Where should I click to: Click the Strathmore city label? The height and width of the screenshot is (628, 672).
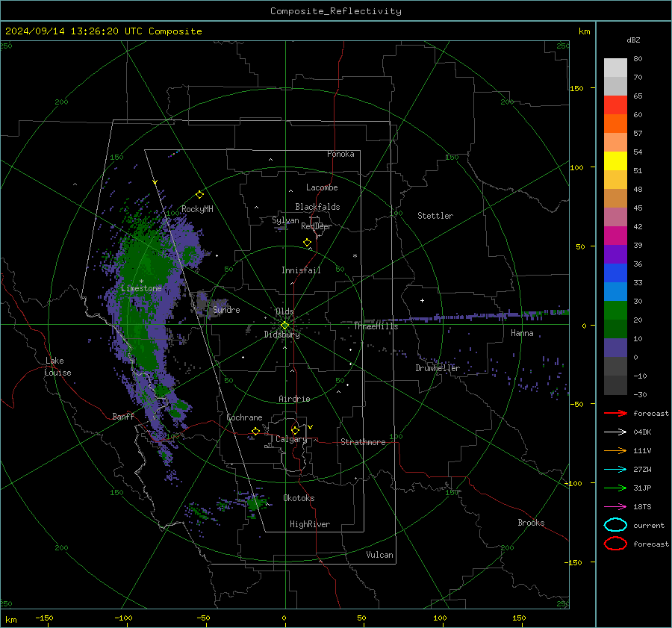[363, 442]
